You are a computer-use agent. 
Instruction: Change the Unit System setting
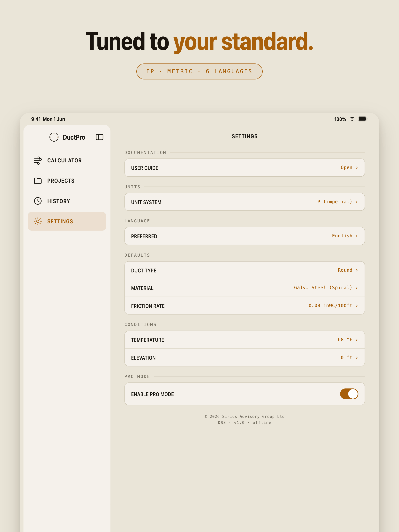tap(245, 202)
